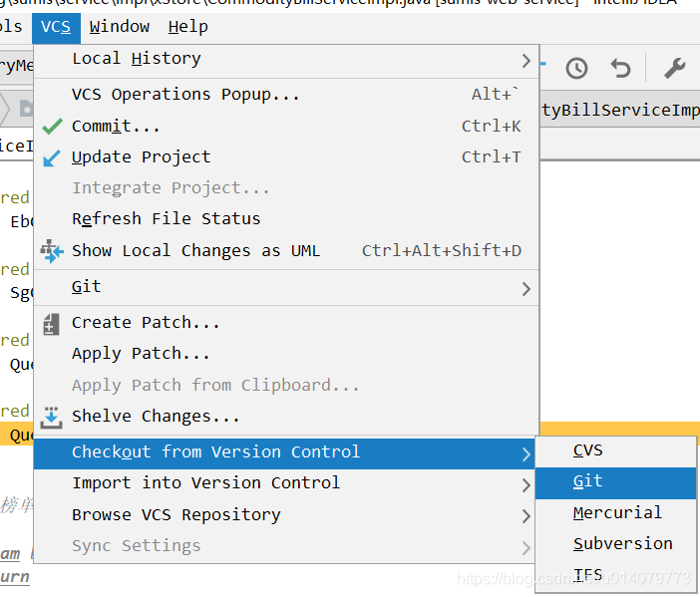Select Refresh File Status

(166, 219)
